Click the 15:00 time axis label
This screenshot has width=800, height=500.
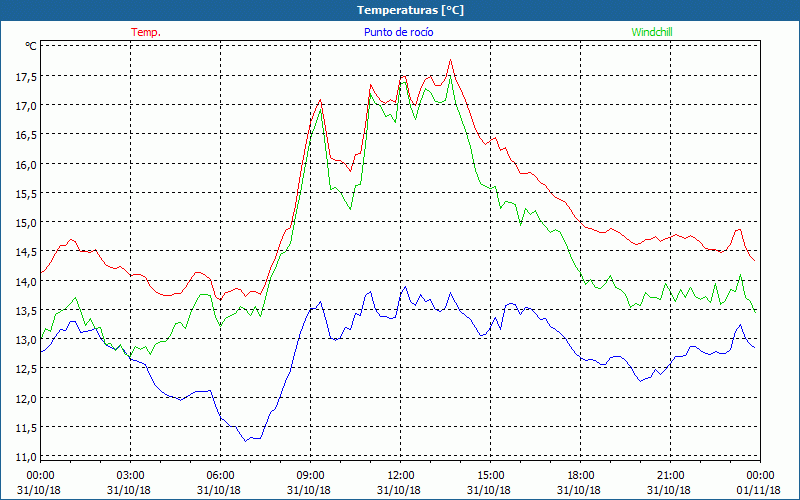pos(490,476)
